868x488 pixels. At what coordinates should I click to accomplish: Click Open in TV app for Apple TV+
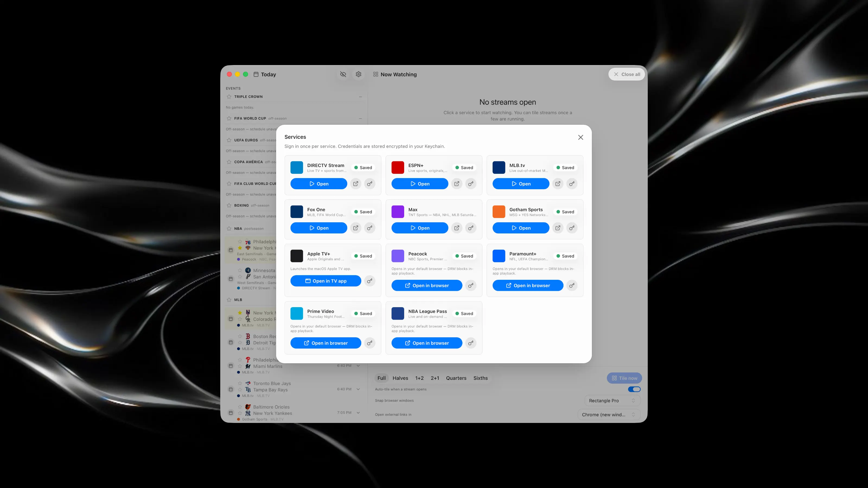point(326,281)
